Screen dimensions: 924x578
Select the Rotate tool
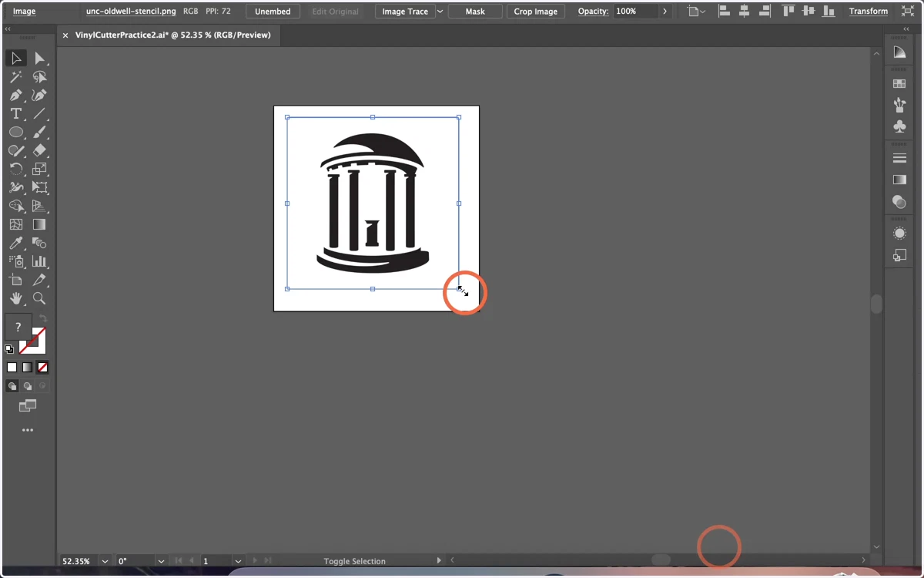(16, 170)
